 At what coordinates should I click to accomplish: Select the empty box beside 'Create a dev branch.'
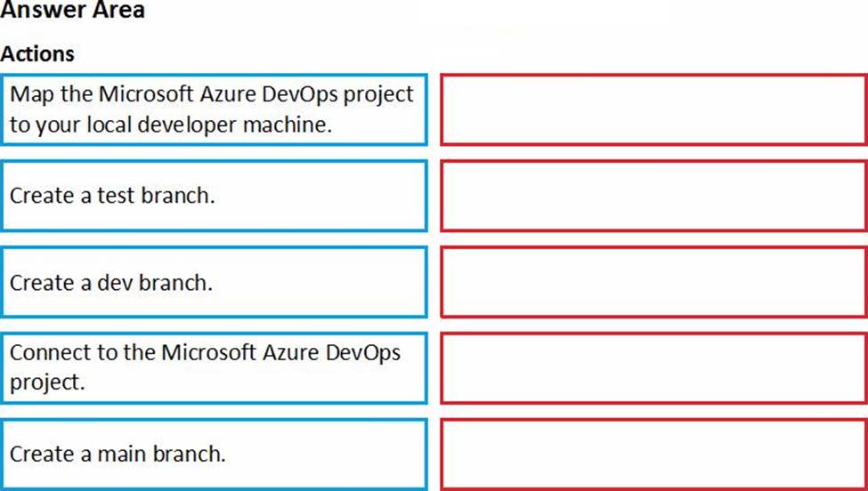pos(653,283)
